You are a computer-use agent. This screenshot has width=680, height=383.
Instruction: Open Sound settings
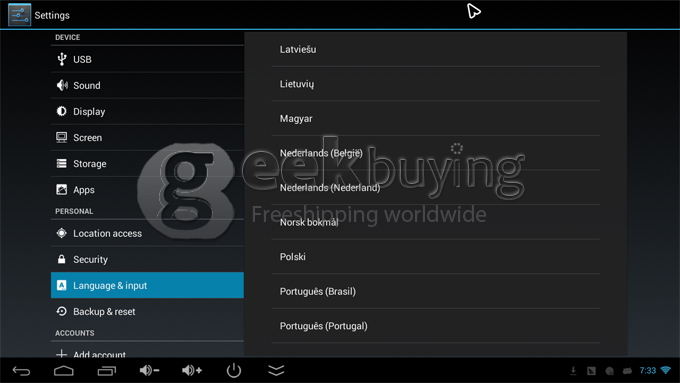click(x=147, y=85)
